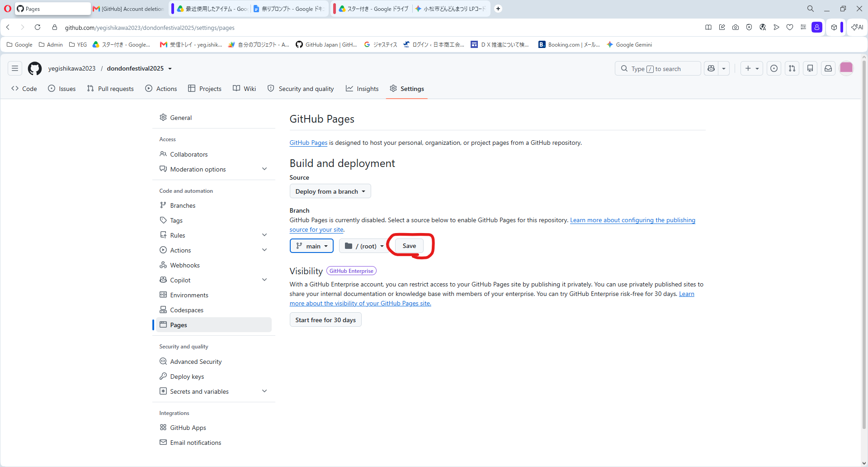The height and width of the screenshot is (467, 868).
Task: Switch to the Account deletion Gmail tab
Action: click(x=129, y=9)
